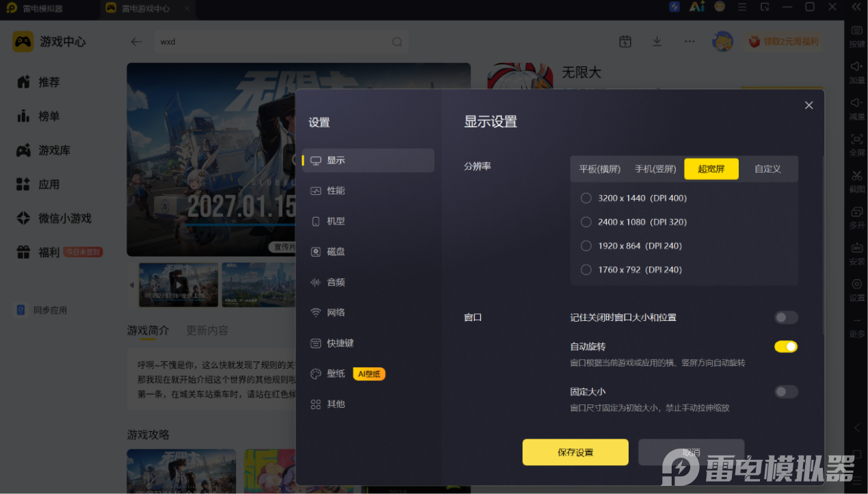
Task: Open the more options ellipsis menu in toolbar
Action: click(689, 42)
